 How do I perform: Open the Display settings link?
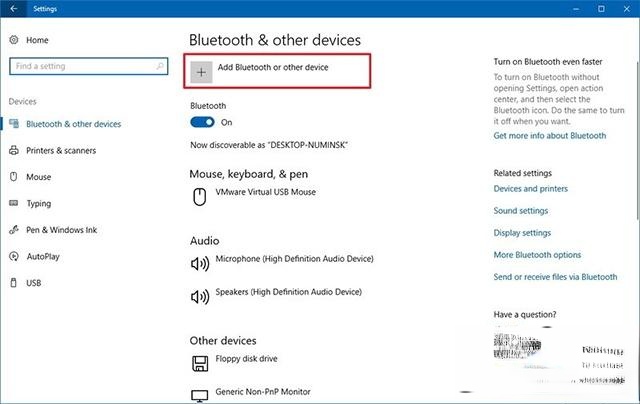click(522, 233)
